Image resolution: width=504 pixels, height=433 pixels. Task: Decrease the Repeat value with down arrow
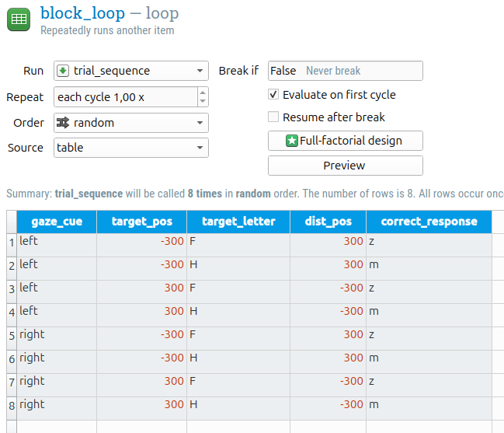[x=203, y=102]
